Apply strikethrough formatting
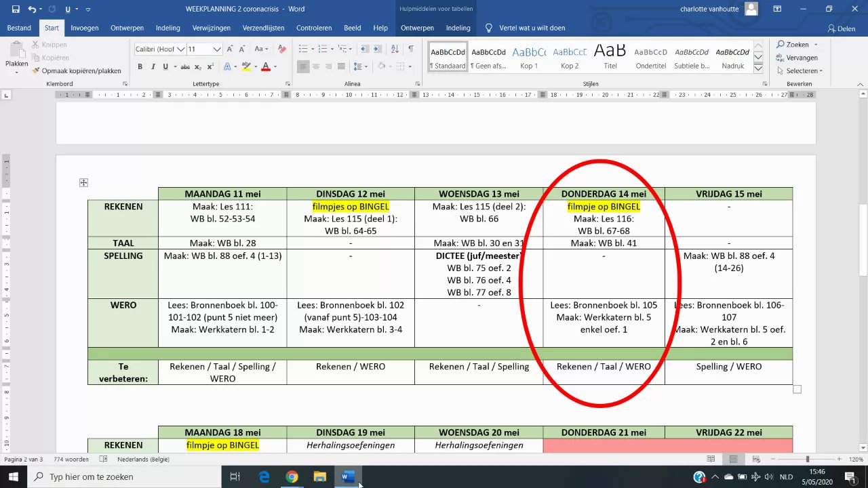868x488 pixels. (186, 67)
